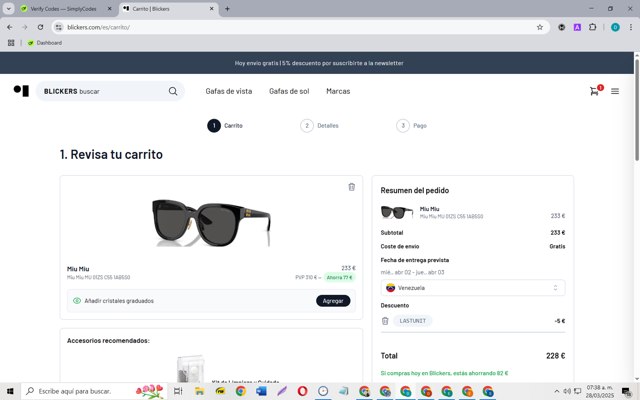Open the Chrome profile avatar
Image resolution: width=640 pixels, height=400 pixels.
click(615, 27)
